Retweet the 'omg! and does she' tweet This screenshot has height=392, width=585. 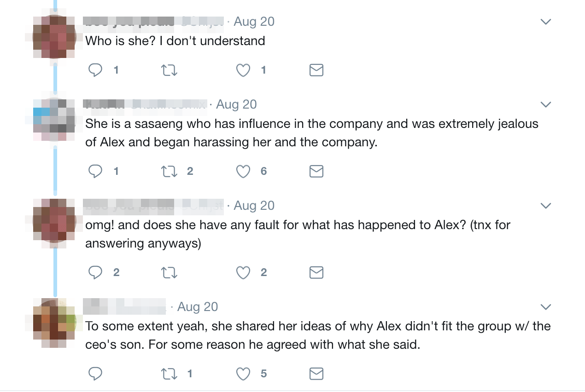(x=169, y=273)
